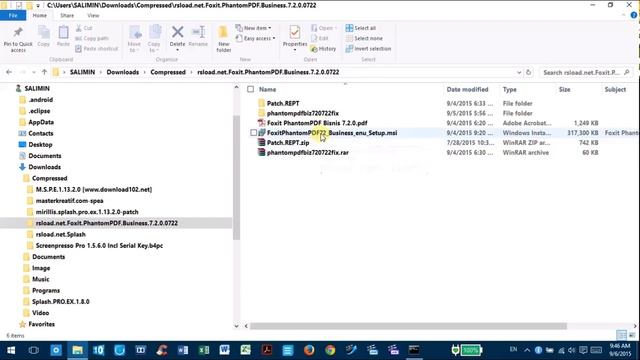Click the Copy to icon
640x360 pixels.
tap(155, 32)
